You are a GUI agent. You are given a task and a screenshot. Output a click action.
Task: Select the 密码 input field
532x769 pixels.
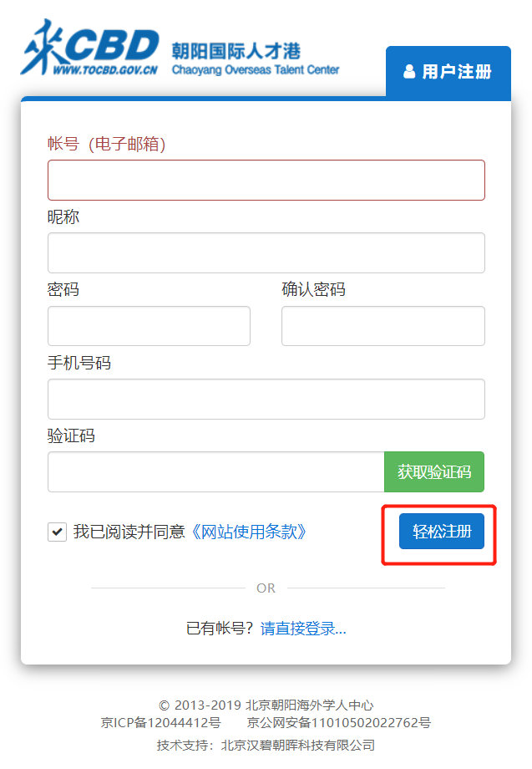(149, 326)
